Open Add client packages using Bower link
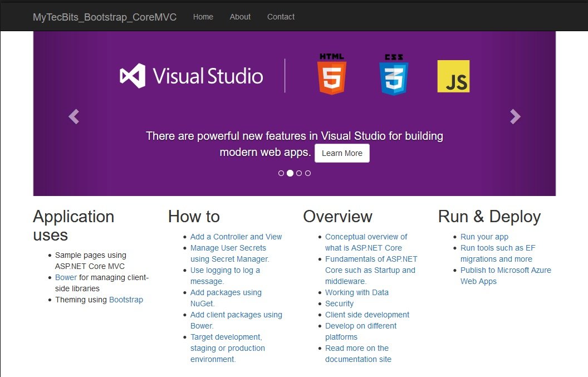The image size is (588, 377). [x=236, y=320]
